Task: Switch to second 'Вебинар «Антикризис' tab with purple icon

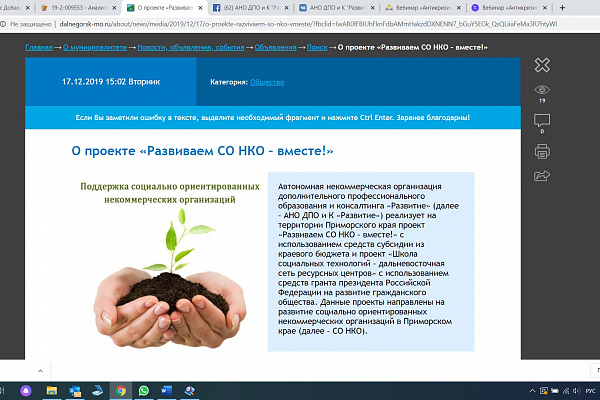Action: [509, 8]
